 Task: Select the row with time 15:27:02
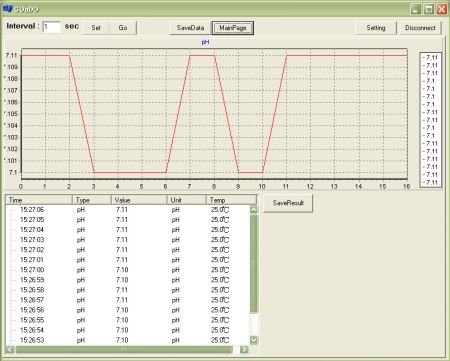tap(128, 250)
